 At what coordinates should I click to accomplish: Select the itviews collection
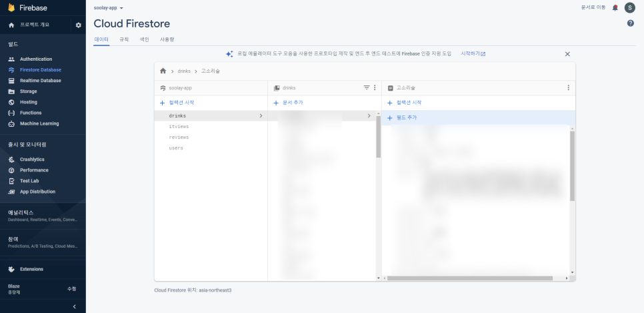pyautogui.click(x=211, y=127)
